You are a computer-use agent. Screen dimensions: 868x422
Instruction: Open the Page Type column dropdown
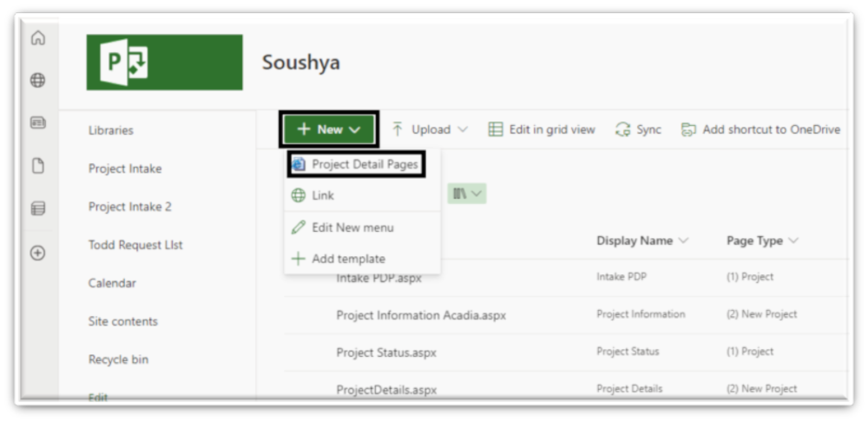tap(760, 241)
